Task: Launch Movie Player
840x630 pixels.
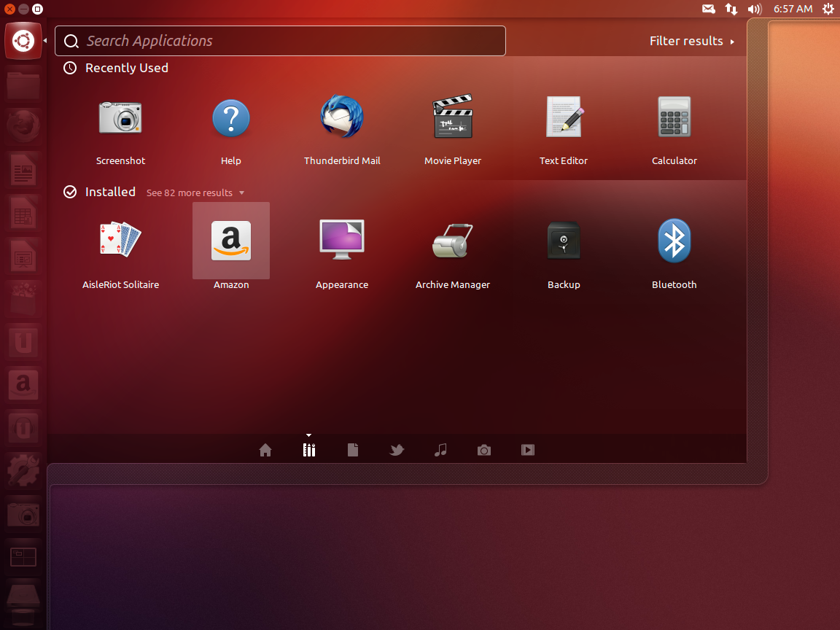Action: tap(453, 117)
